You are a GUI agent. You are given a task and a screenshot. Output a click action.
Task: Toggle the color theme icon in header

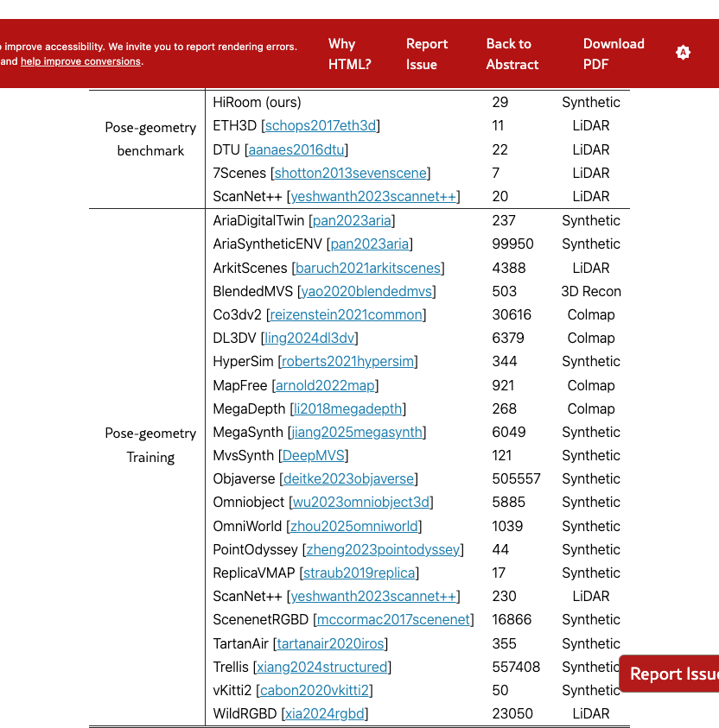click(x=683, y=53)
